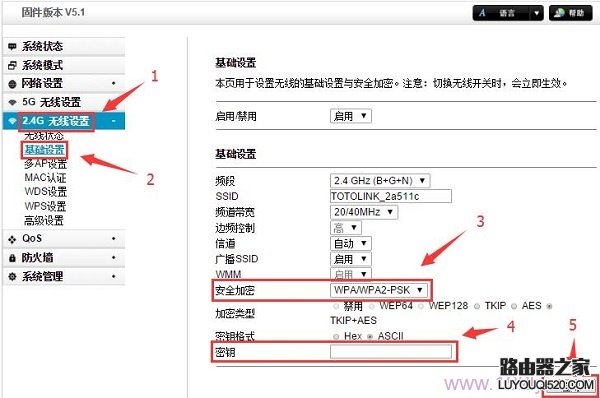The height and width of the screenshot is (398, 600).
Task: Collapse the 2.4G 无线设置 menu
Action: pos(64,121)
